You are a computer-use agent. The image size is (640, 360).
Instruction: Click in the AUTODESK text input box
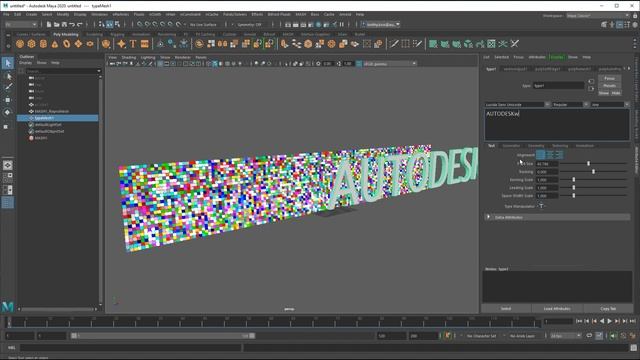tap(557, 125)
